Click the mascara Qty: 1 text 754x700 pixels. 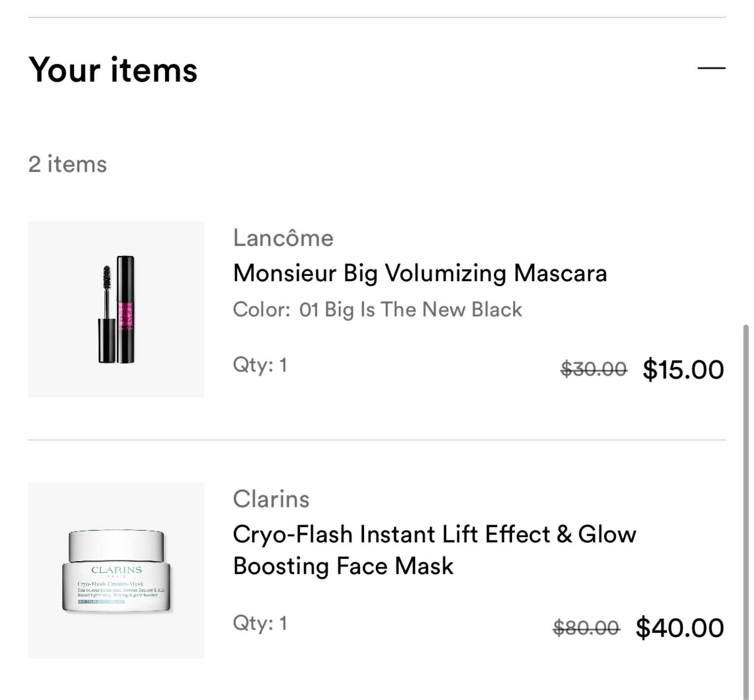(260, 365)
